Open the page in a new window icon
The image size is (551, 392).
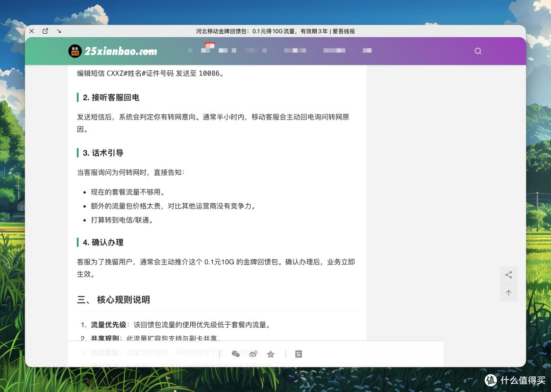(x=45, y=31)
